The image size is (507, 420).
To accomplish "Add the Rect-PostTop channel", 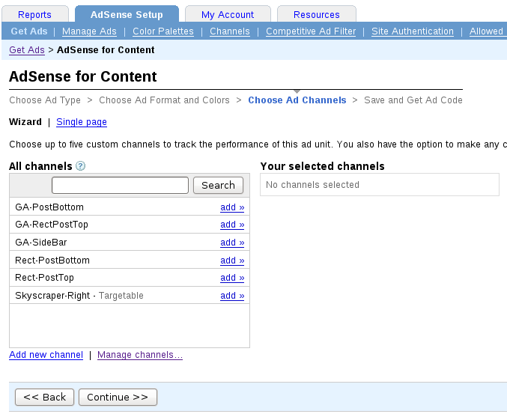I will pyautogui.click(x=232, y=278).
